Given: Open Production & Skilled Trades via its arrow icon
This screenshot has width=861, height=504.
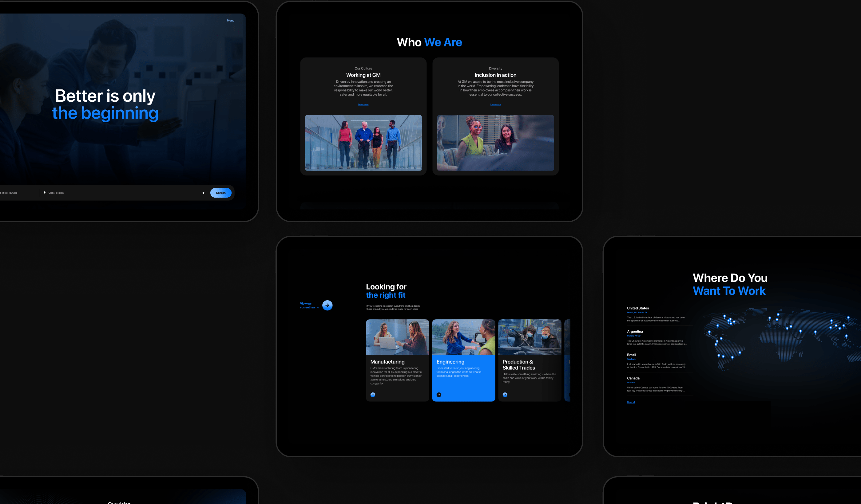Looking at the screenshot, I should pyautogui.click(x=505, y=395).
